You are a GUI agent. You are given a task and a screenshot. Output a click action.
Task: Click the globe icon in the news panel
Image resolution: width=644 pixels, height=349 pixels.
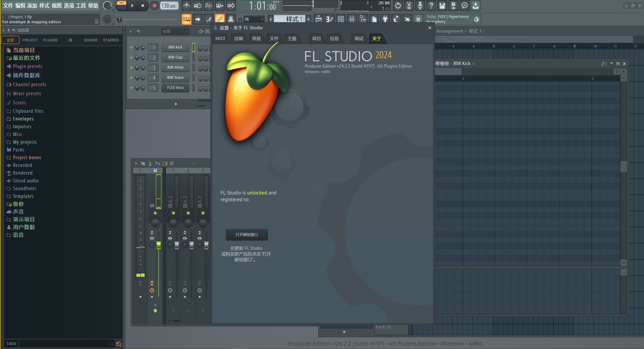click(x=477, y=19)
